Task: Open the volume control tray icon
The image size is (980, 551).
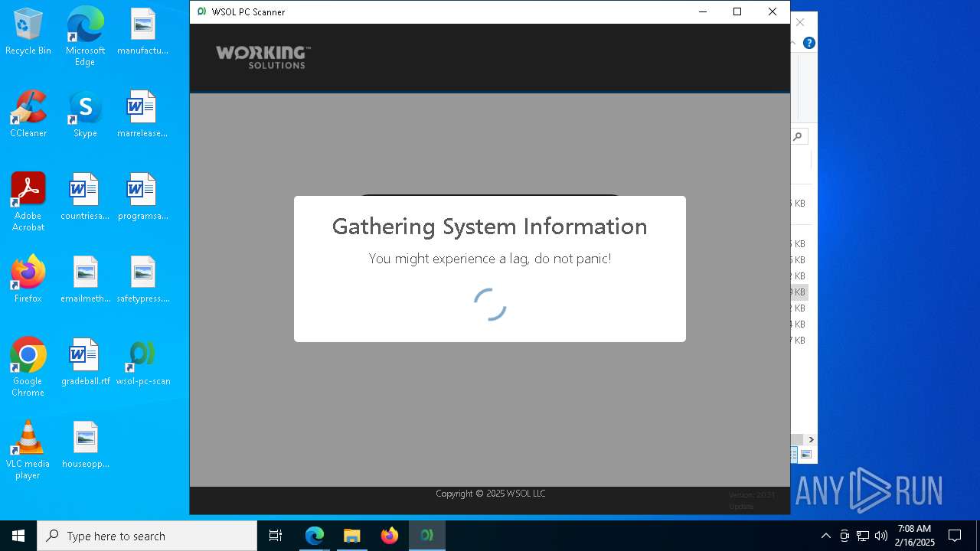Action: [881, 536]
